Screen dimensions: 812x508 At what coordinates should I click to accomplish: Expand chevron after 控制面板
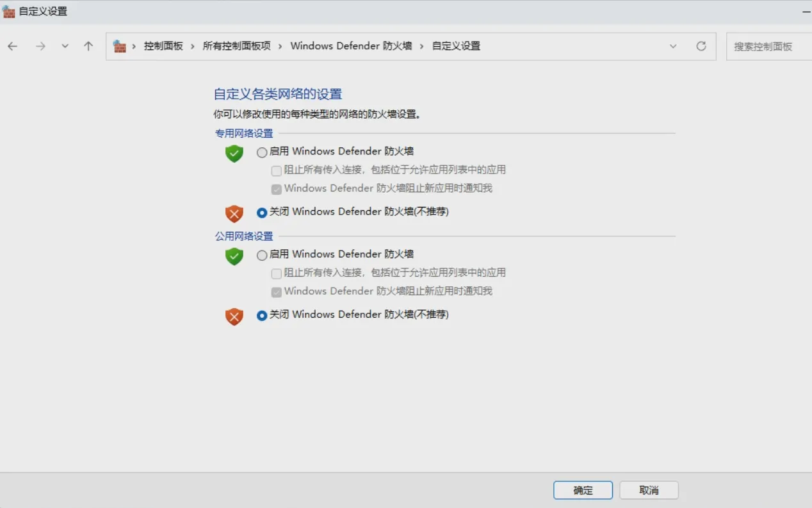(193, 46)
